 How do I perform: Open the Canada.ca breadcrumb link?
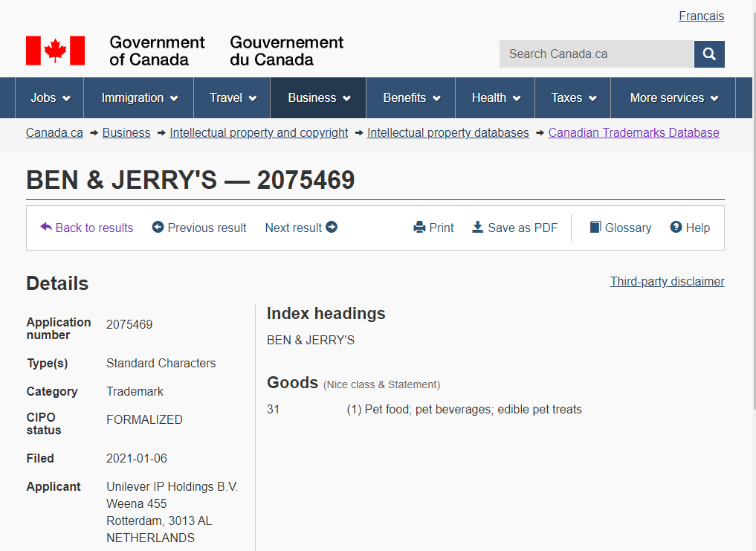click(54, 132)
